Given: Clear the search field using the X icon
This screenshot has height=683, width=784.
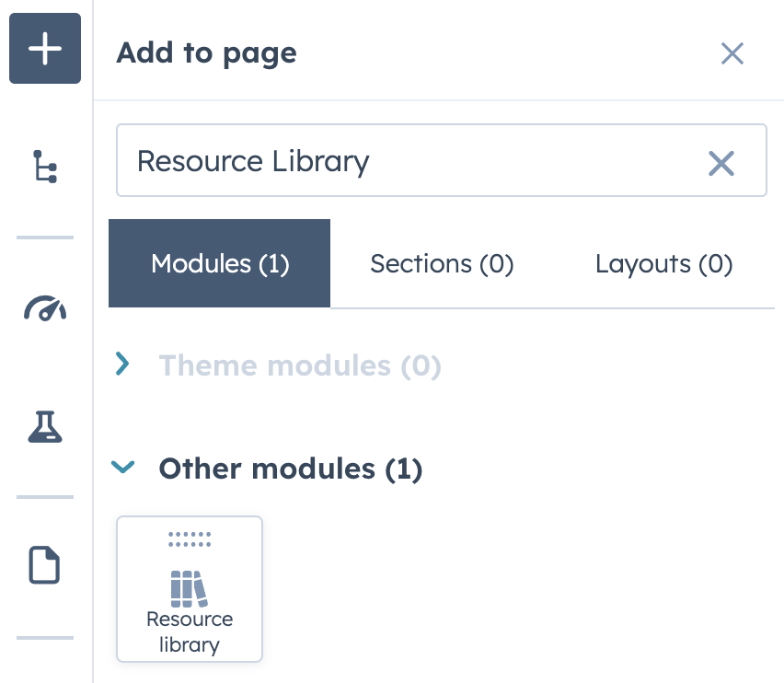Looking at the screenshot, I should 721,163.
